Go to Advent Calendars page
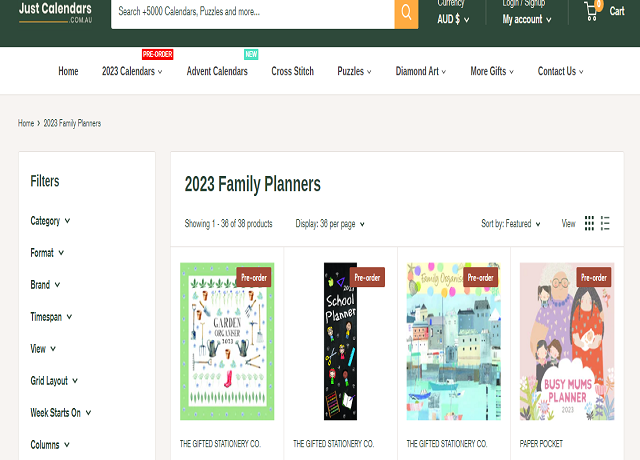This screenshot has height=460, width=640. (217, 72)
